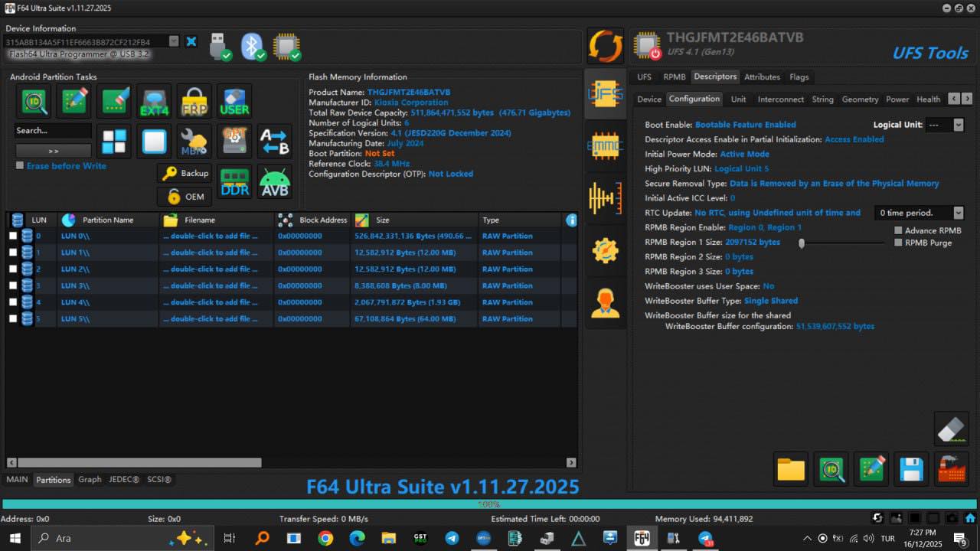Click the floppy disk save icon
The width and height of the screenshot is (980, 551).
(x=911, y=468)
